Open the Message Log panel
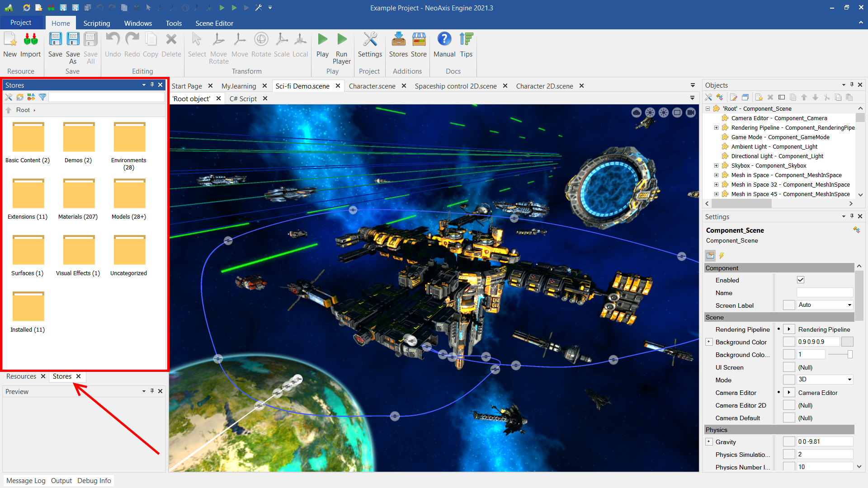Image resolution: width=868 pixels, height=488 pixels. tap(26, 481)
